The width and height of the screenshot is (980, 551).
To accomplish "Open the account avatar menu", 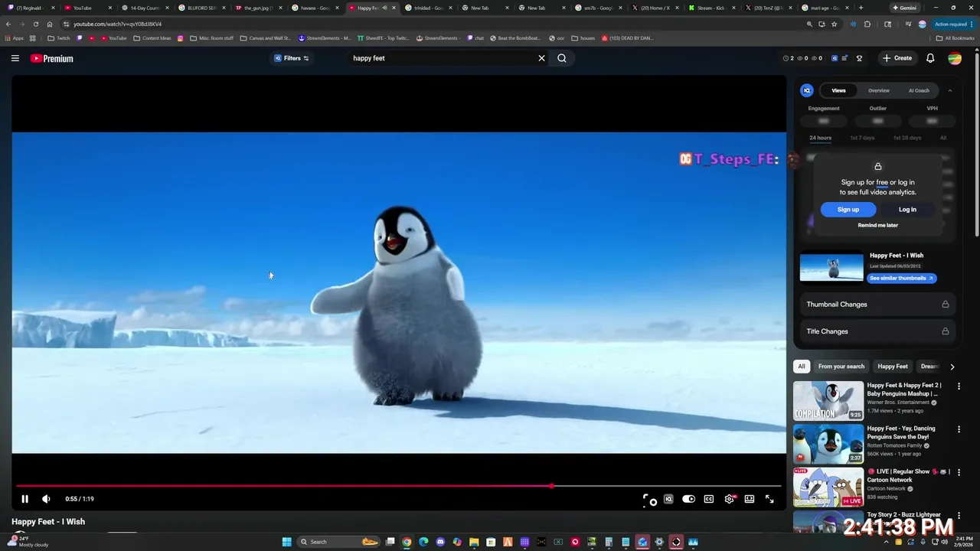I will click(955, 58).
